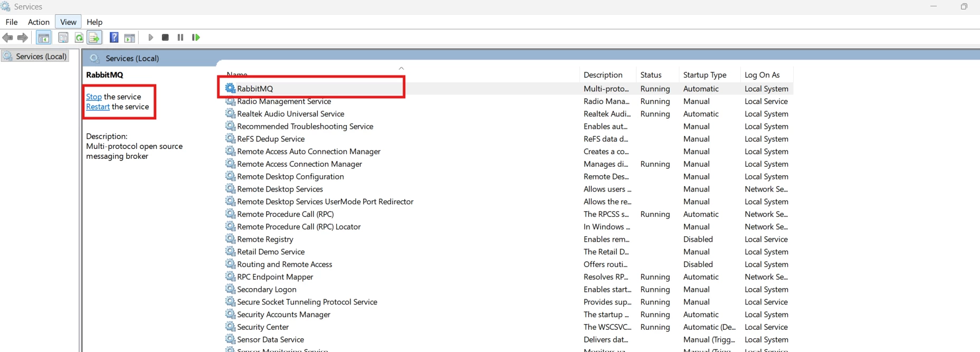This screenshot has height=352, width=980.
Task: Open the View menu
Action: pyautogui.click(x=68, y=22)
